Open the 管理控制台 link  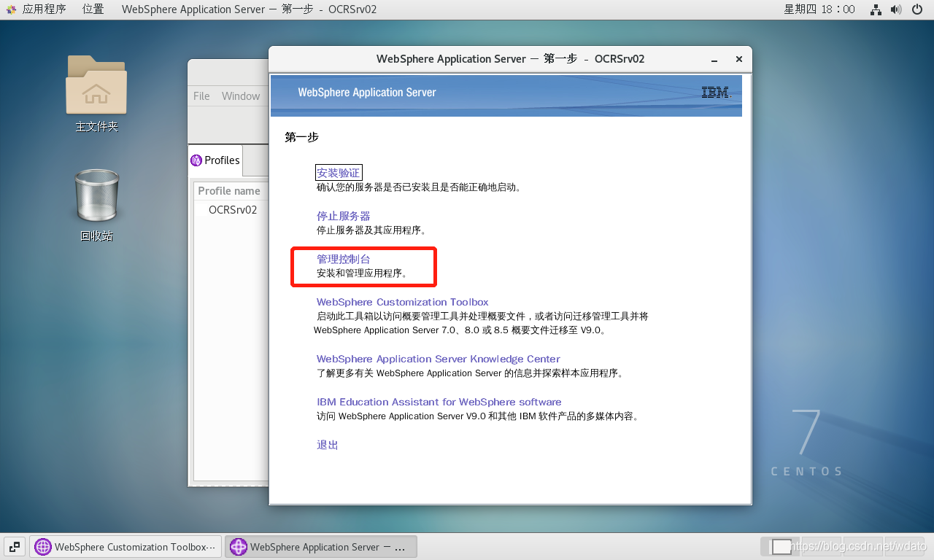[344, 259]
